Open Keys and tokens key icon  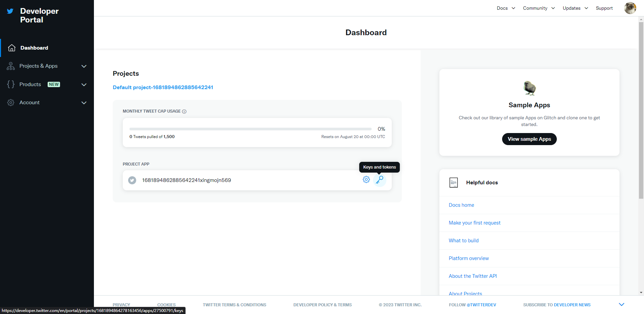point(380,180)
